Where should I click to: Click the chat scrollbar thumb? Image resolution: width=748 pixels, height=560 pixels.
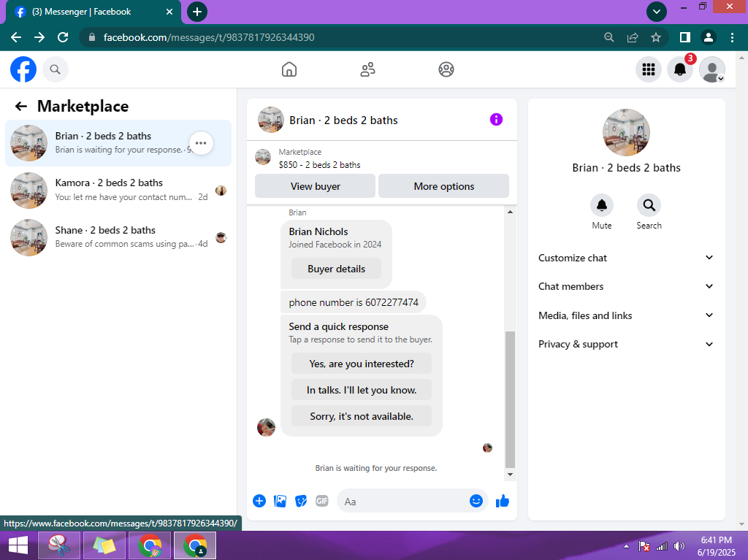click(510, 399)
